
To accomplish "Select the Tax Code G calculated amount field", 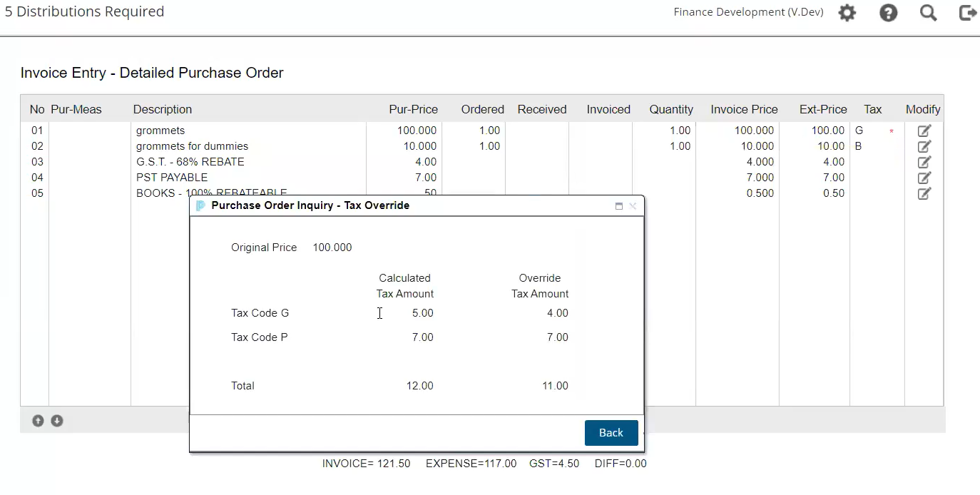I will click(x=423, y=312).
